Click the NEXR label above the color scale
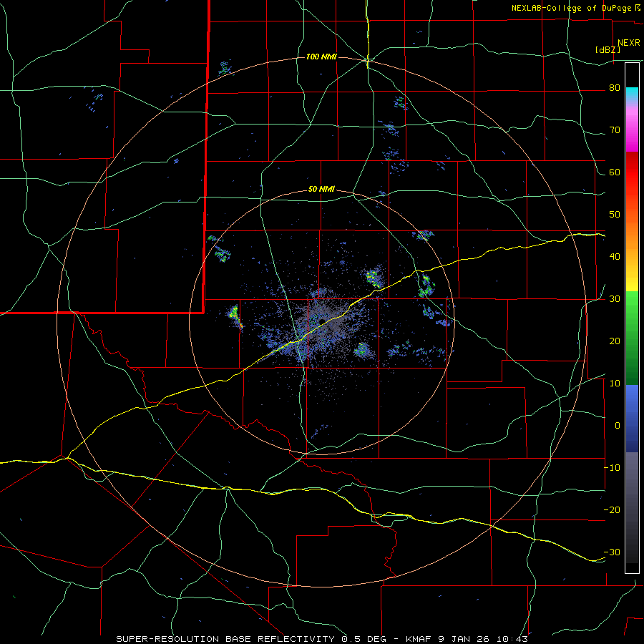The height and width of the screenshot is (644, 644). 629,43
